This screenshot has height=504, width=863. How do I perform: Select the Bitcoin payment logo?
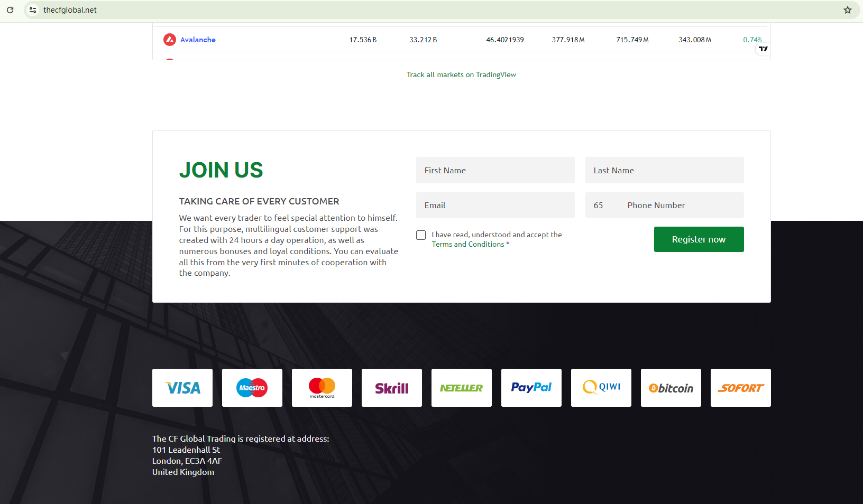671,388
